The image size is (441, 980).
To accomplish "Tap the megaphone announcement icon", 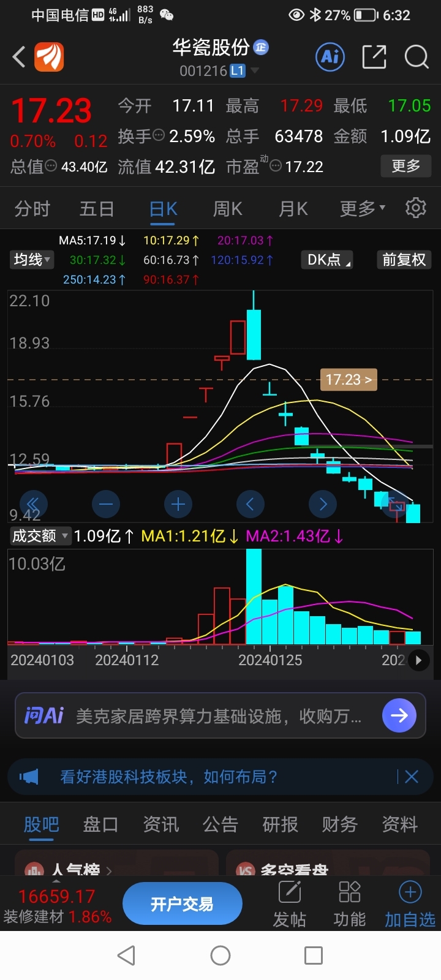I will point(29,777).
